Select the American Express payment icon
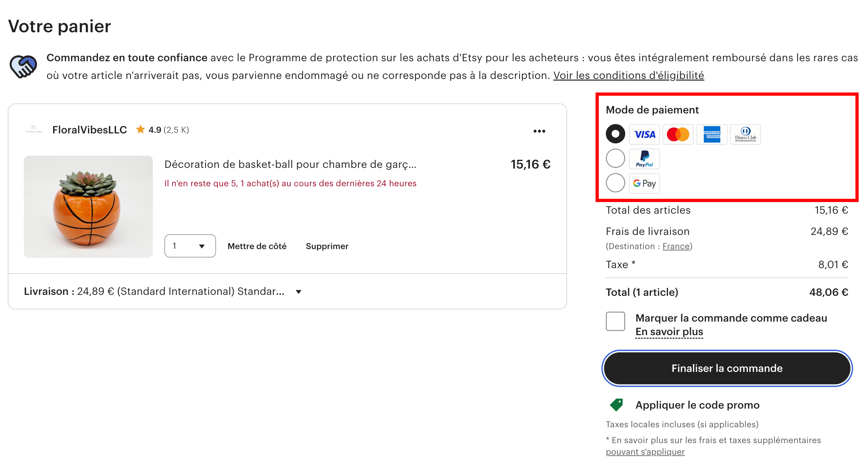This screenshot has width=868, height=475. pyautogui.click(x=712, y=134)
